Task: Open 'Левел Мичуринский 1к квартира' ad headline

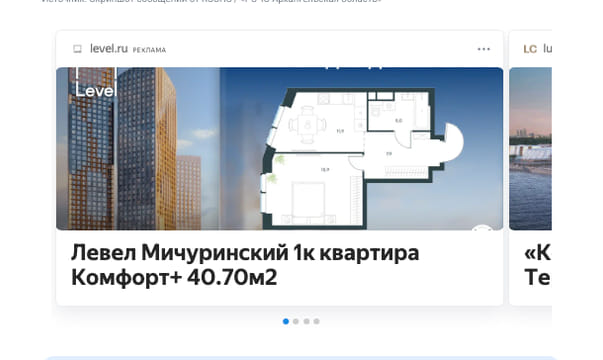Action: click(245, 265)
